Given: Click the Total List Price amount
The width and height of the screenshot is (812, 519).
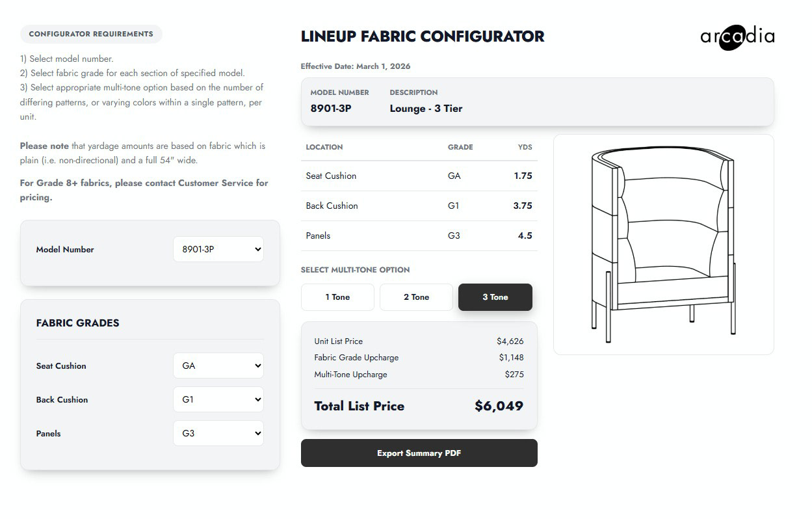Looking at the screenshot, I should tap(499, 406).
